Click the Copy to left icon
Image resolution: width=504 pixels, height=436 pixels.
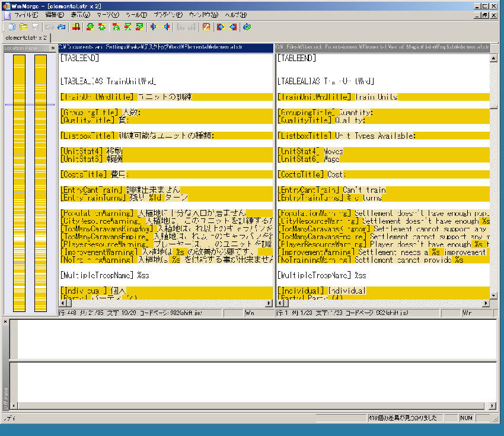166,27
